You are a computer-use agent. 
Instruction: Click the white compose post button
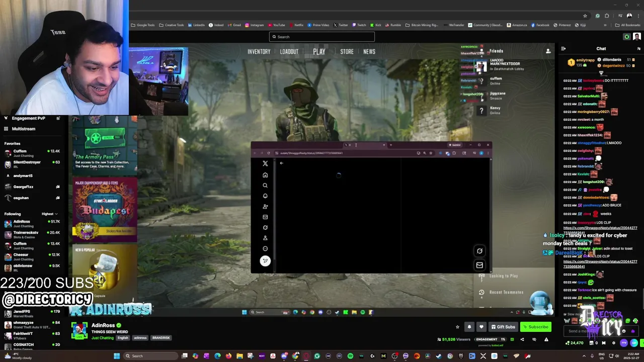point(265,260)
